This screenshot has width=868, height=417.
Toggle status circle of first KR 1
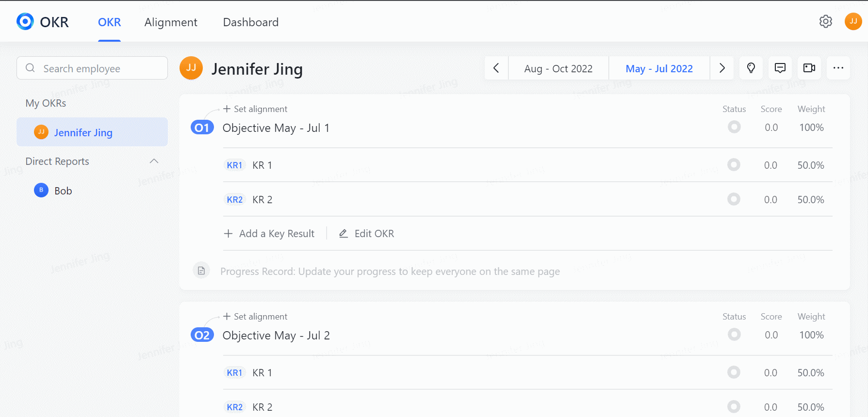734,165
